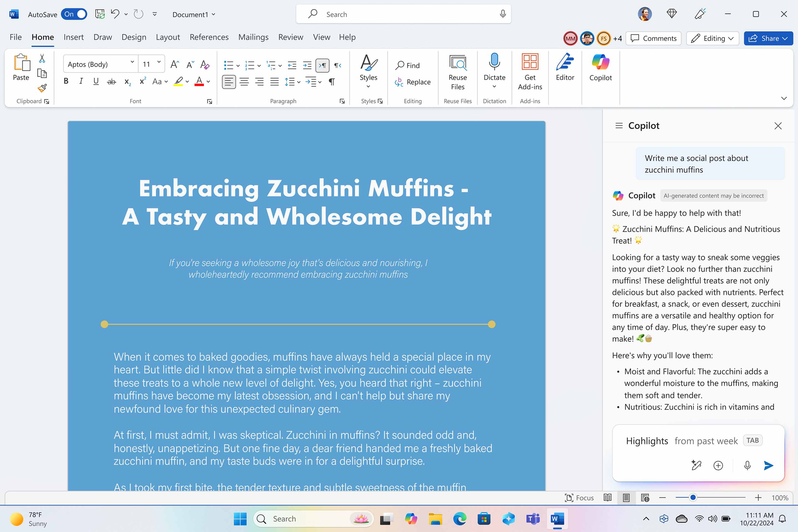Open the Insert ribbon tab
Viewport: 798px width, 532px height.
[x=74, y=37]
